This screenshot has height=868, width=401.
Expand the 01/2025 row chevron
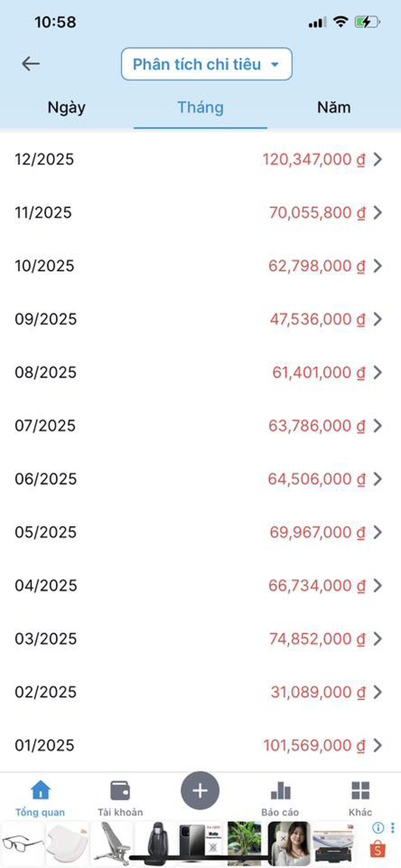tap(378, 745)
